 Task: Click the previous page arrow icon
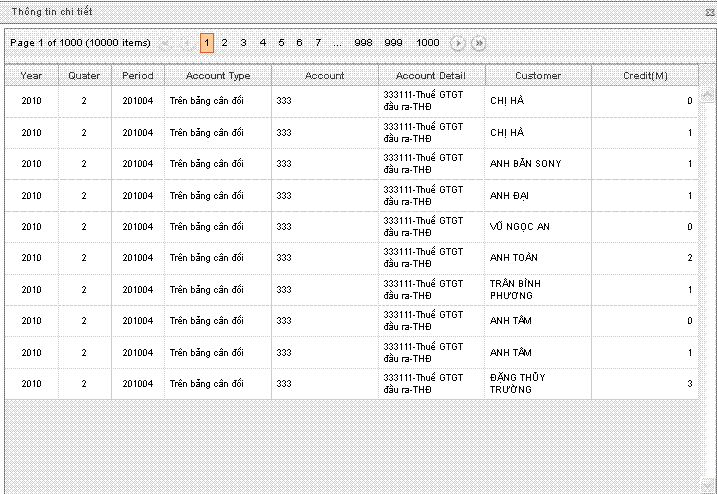pos(185,43)
